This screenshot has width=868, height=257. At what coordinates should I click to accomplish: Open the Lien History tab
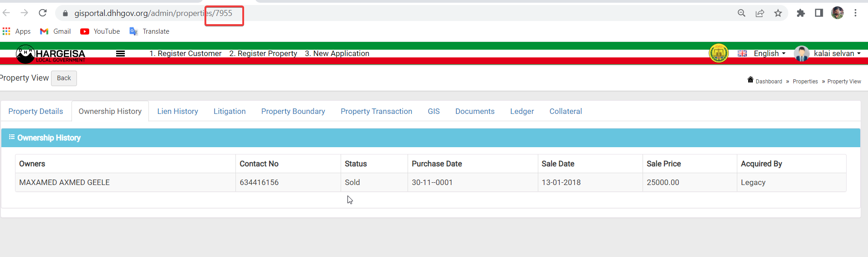(x=178, y=111)
